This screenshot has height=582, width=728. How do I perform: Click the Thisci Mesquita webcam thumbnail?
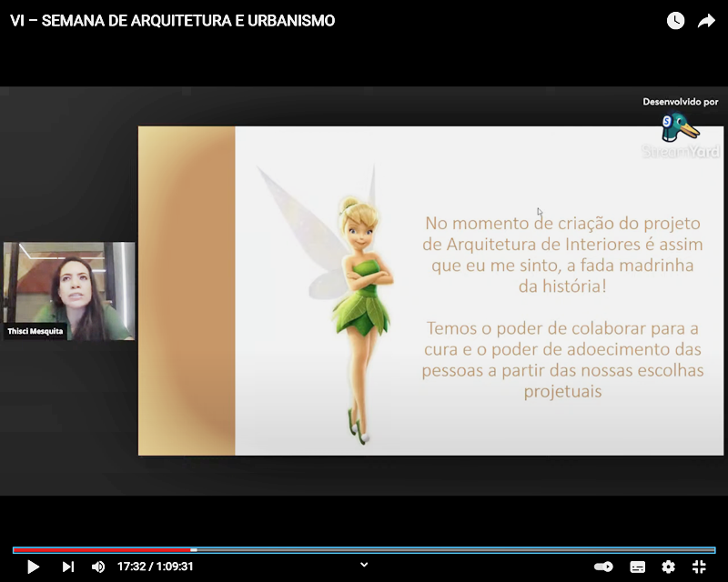click(x=69, y=291)
